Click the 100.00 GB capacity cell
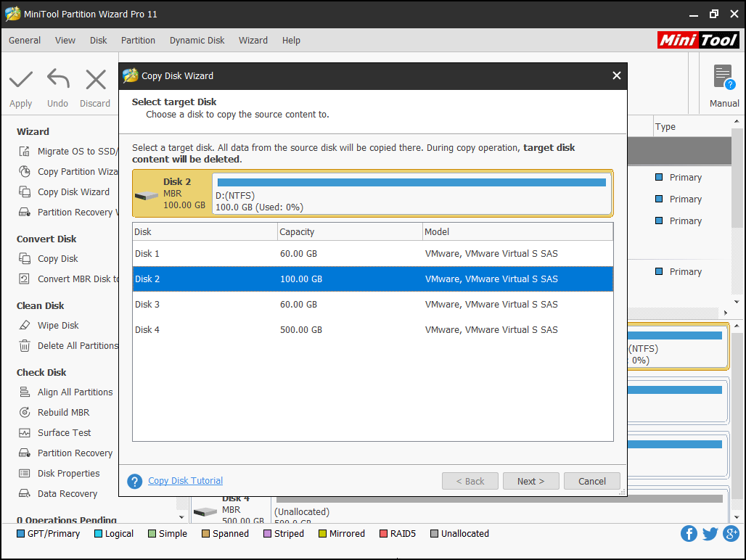746x560 pixels. pyautogui.click(x=301, y=279)
